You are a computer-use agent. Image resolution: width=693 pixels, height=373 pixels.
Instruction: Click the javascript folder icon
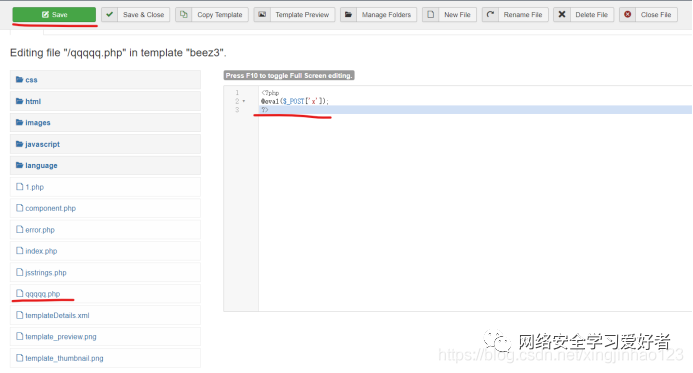[x=19, y=144]
